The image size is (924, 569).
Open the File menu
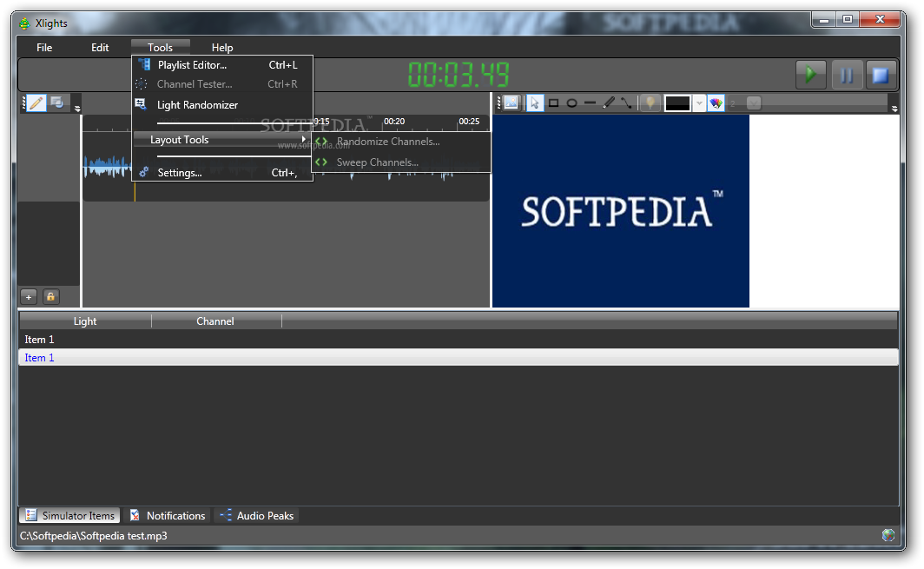[44, 47]
